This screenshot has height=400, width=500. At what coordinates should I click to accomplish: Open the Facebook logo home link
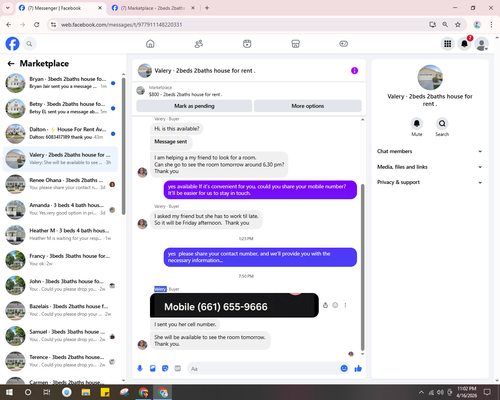(x=12, y=44)
